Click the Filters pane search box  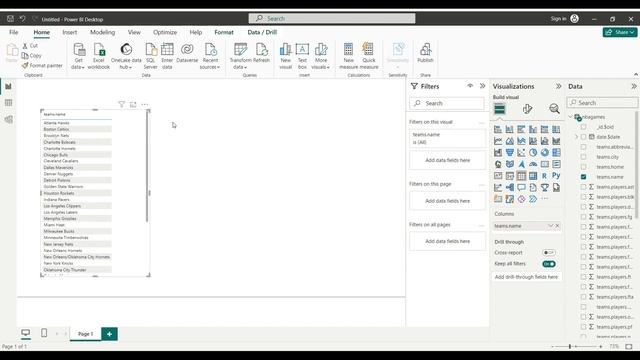[447, 103]
